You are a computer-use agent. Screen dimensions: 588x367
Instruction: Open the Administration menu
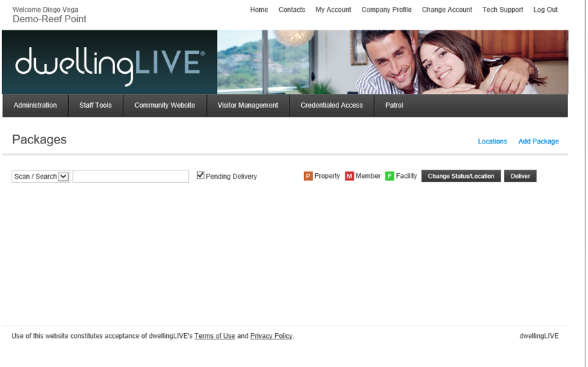[x=35, y=106]
